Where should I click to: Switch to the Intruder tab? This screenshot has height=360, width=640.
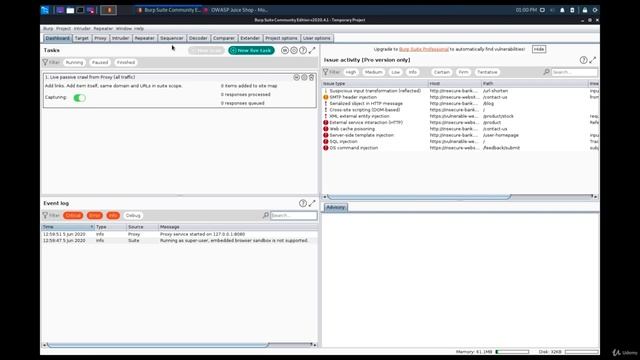coord(120,38)
